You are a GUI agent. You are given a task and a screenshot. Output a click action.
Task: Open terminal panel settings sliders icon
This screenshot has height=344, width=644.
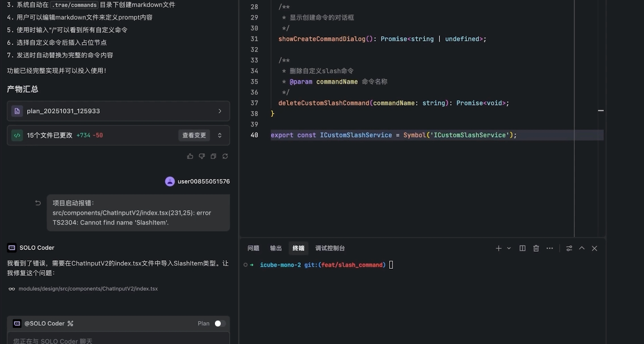[x=569, y=248]
